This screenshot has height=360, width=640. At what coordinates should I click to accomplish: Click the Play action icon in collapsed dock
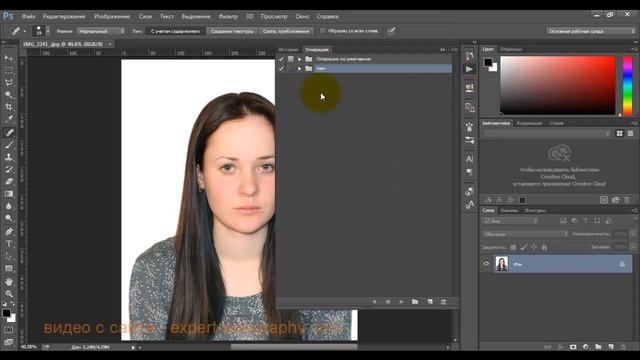[469, 69]
